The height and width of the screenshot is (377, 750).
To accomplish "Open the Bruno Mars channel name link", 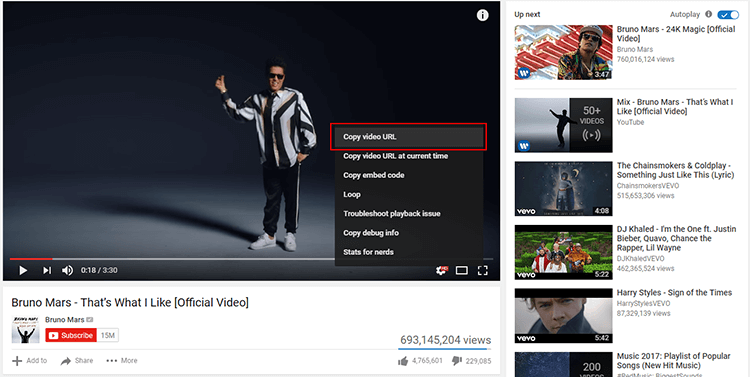I will click(65, 320).
